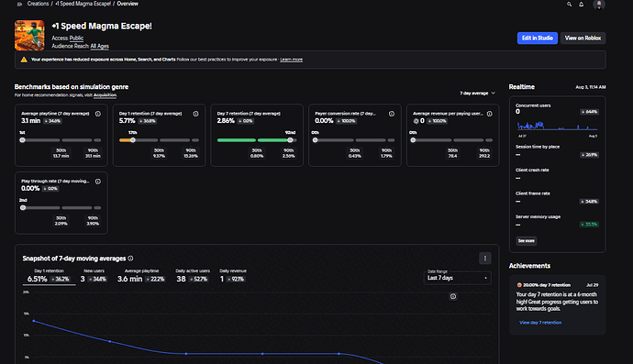The width and height of the screenshot is (633, 364).
Task: Click View day 7 retention link
Action: pyautogui.click(x=540, y=323)
